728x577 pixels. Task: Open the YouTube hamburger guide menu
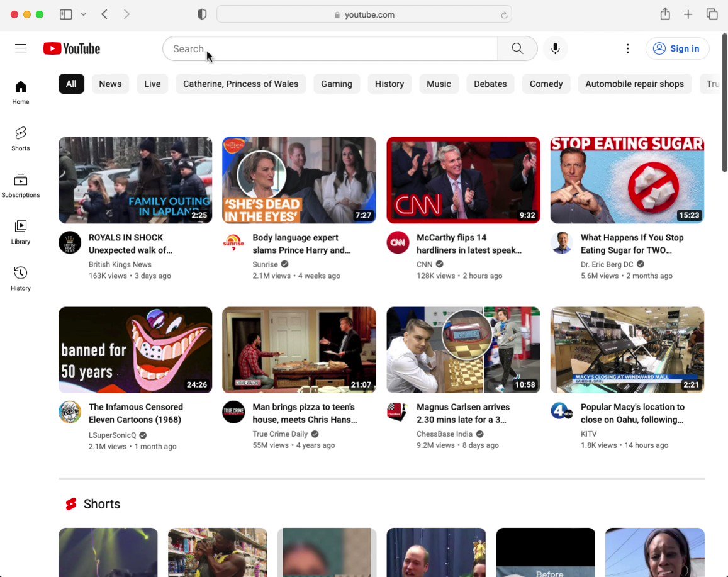[x=20, y=48]
